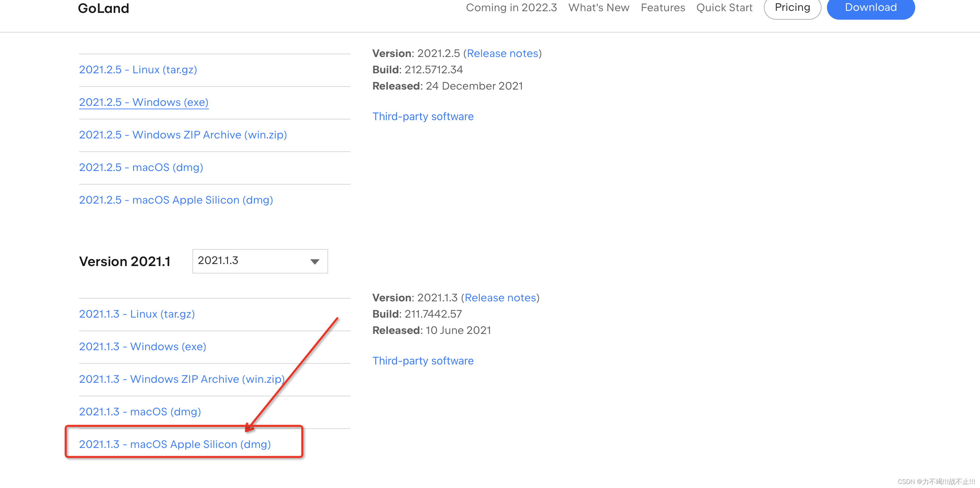Click the blue Download button
This screenshot has width=980, height=488.
tap(870, 7)
